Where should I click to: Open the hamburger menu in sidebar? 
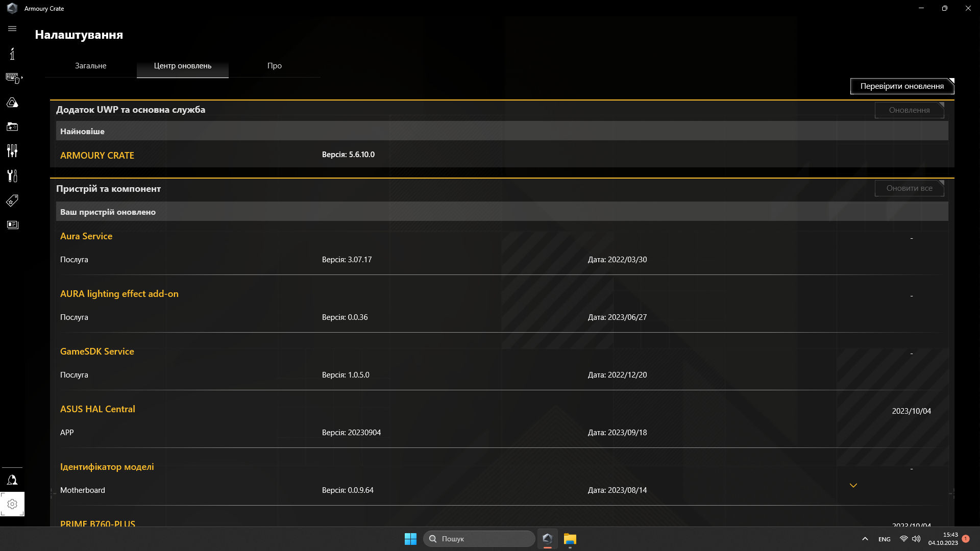coord(12,29)
